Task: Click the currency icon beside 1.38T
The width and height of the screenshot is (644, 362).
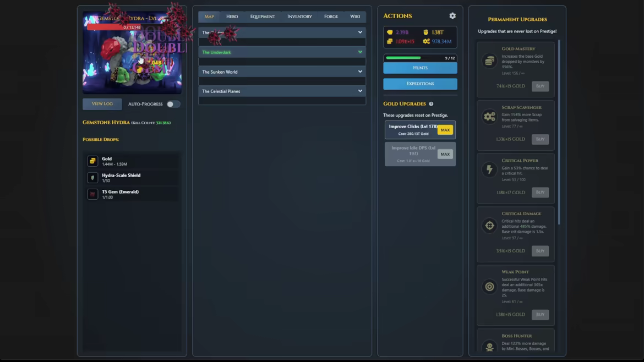Action: pyautogui.click(x=426, y=32)
